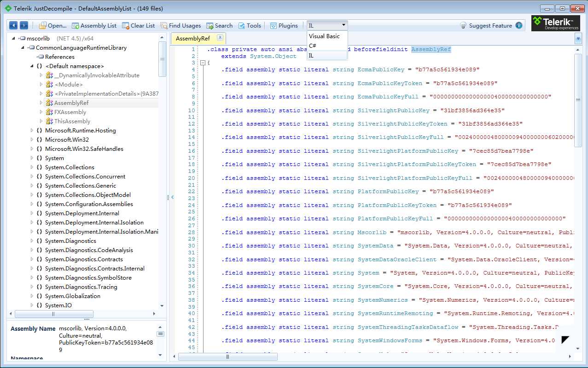The image size is (588, 368).
Task: Close the AssemblyRef tab
Action: point(220,38)
